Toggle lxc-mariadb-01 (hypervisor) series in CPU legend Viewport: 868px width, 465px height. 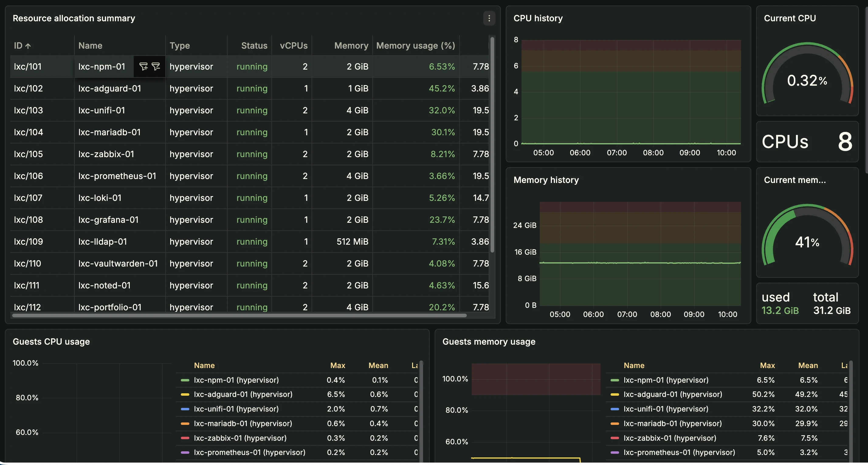[x=243, y=424]
